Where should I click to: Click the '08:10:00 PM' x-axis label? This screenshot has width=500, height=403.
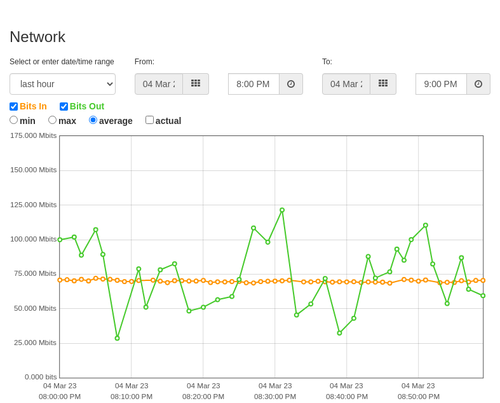point(131,397)
